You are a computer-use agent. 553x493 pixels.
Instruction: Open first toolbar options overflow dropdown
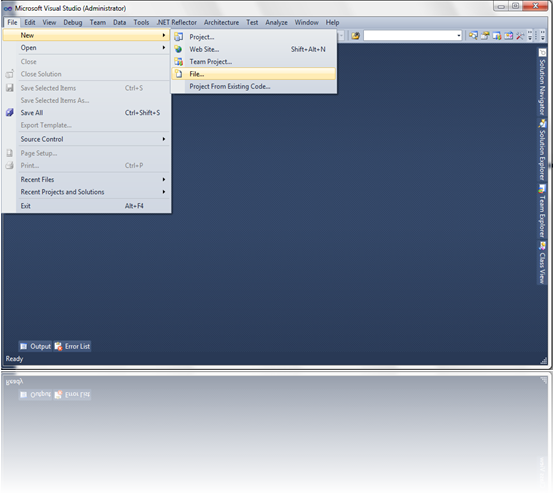(x=530, y=36)
